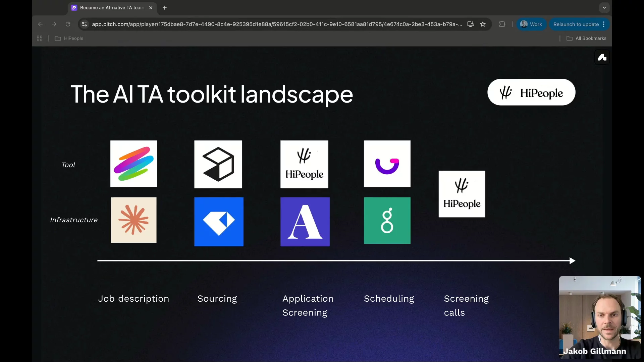Open the All Bookmarks folder
Screen dimensions: 644x362
[x=586, y=38]
